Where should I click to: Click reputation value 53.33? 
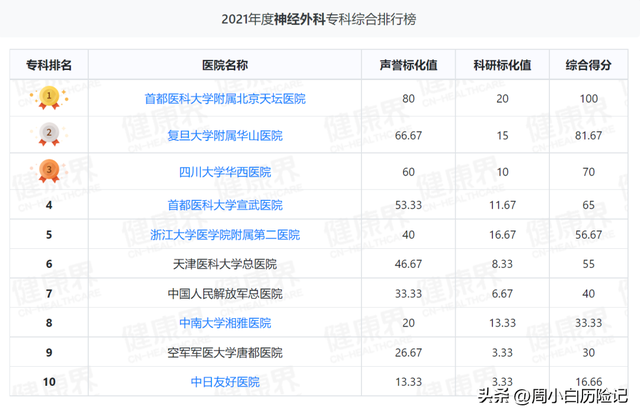[408, 205]
